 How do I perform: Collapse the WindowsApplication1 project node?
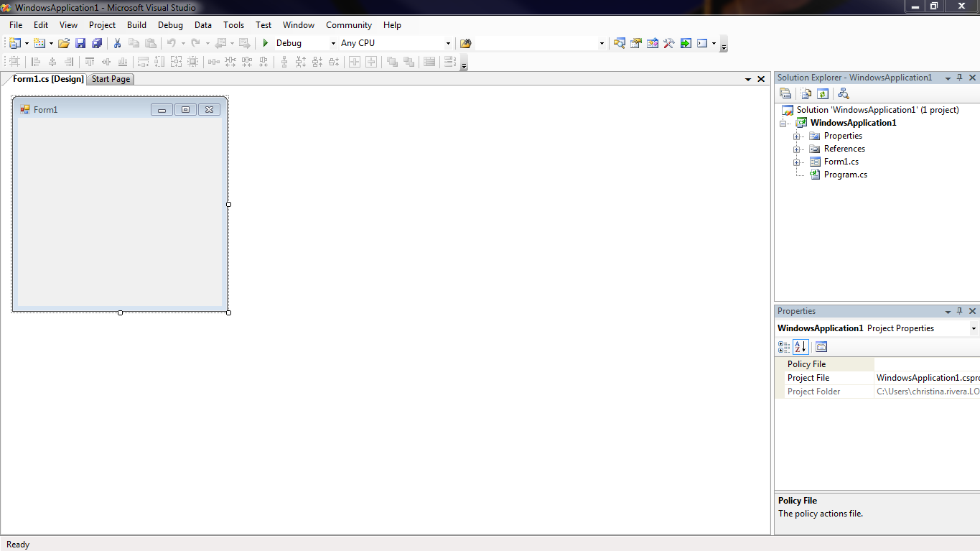783,123
